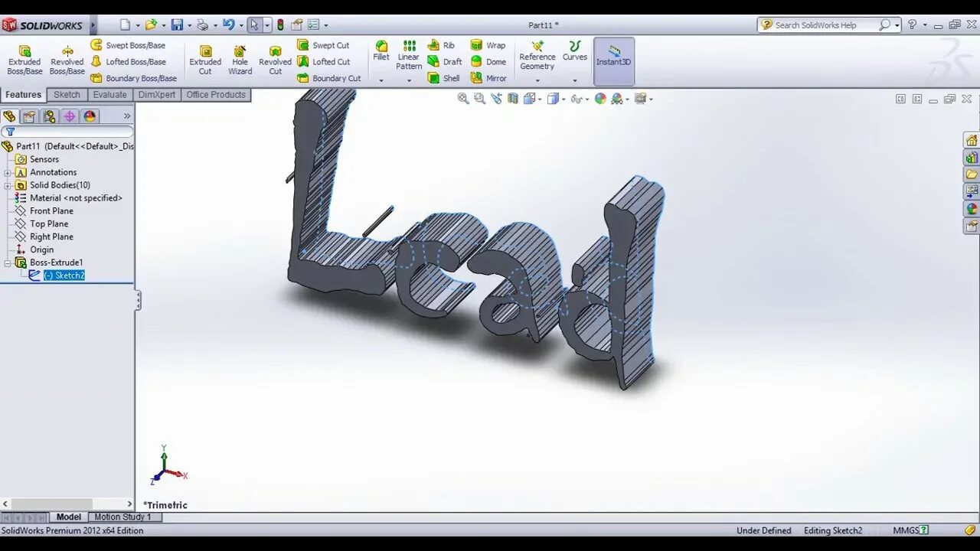The height and width of the screenshot is (551, 980).
Task: Click the Save icon
Action: 177,25
